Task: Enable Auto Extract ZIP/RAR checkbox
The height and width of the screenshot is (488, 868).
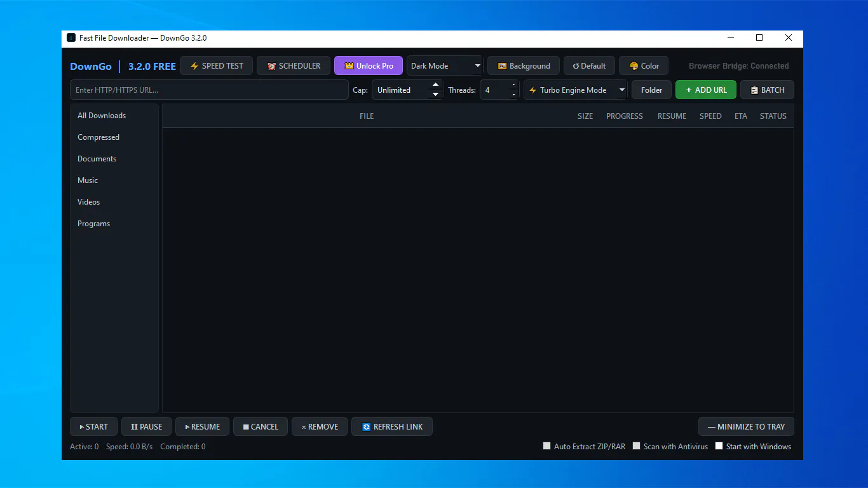Action: (x=546, y=446)
